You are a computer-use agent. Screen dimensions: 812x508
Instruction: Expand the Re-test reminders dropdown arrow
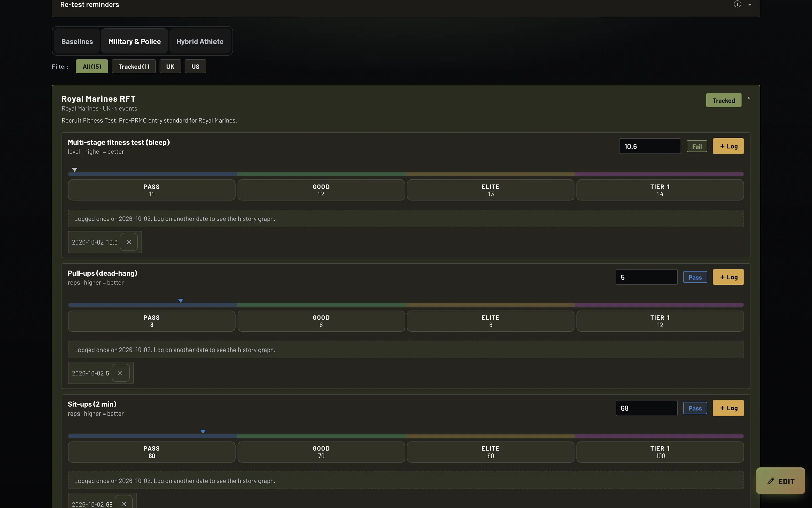[x=750, y=5]
